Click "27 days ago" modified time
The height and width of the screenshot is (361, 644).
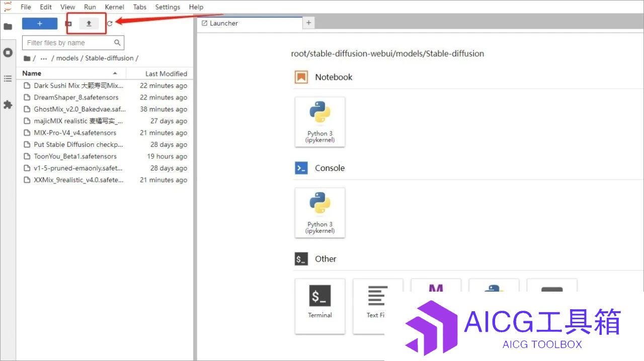[169, 121]
